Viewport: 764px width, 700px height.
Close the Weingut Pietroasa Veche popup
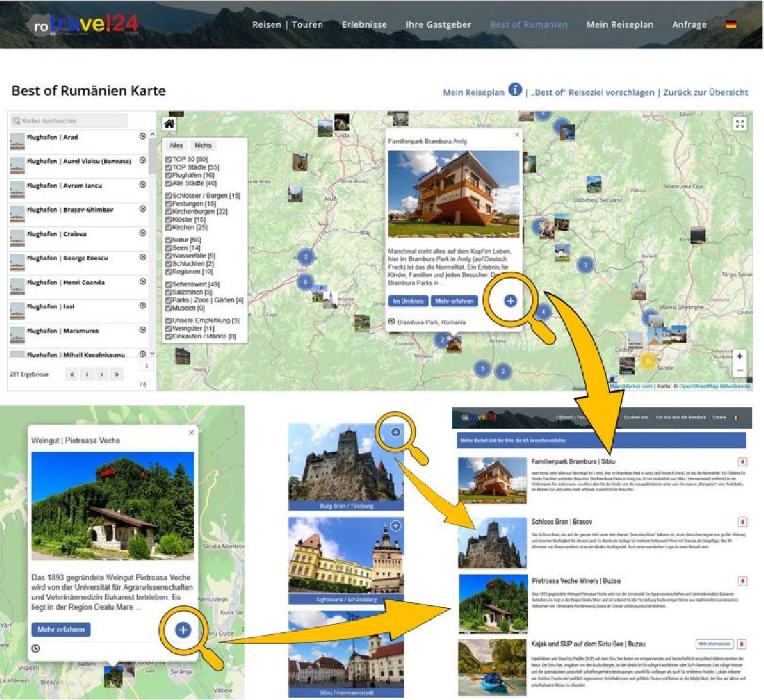191,433
